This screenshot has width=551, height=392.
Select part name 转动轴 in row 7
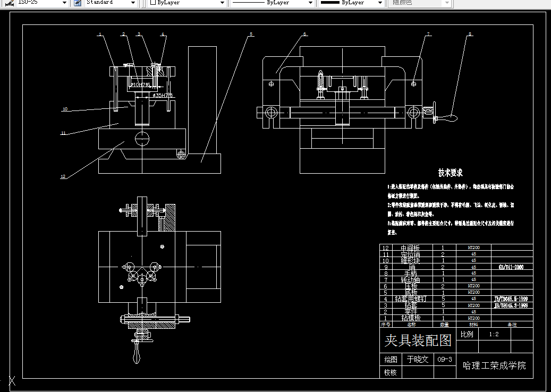pyautogui.click(x=410, y=279)
